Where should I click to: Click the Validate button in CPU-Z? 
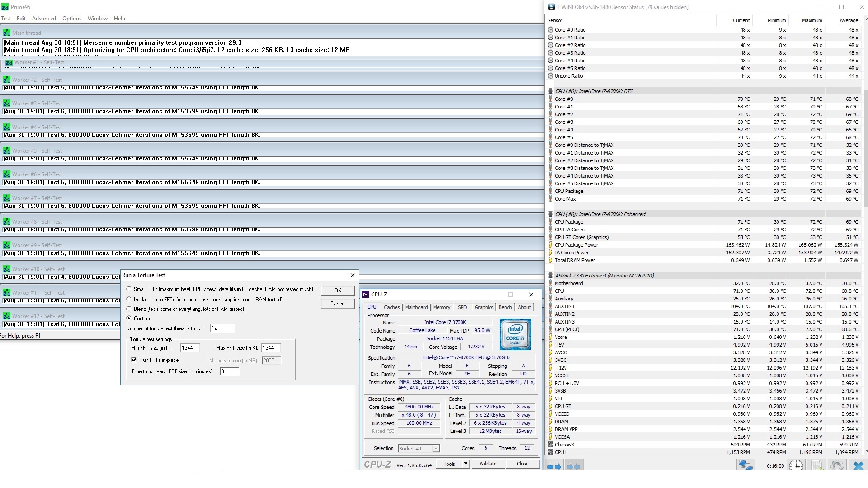[x=487, y=464]
